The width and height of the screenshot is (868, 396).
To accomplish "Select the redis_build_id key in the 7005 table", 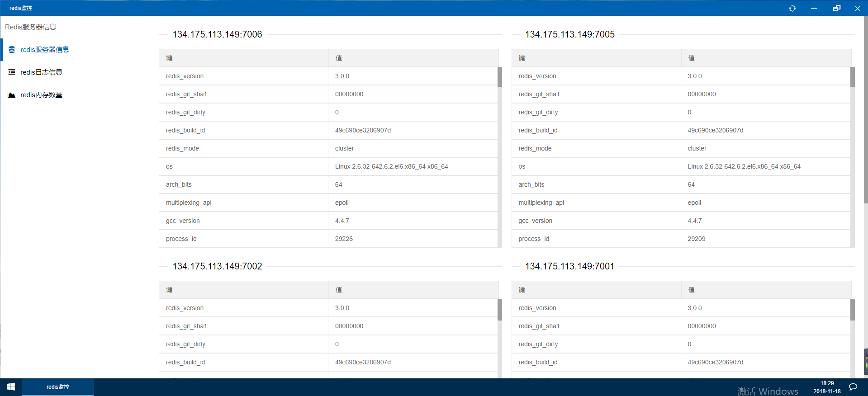I will pyautogui.click(x=538, y=130).
